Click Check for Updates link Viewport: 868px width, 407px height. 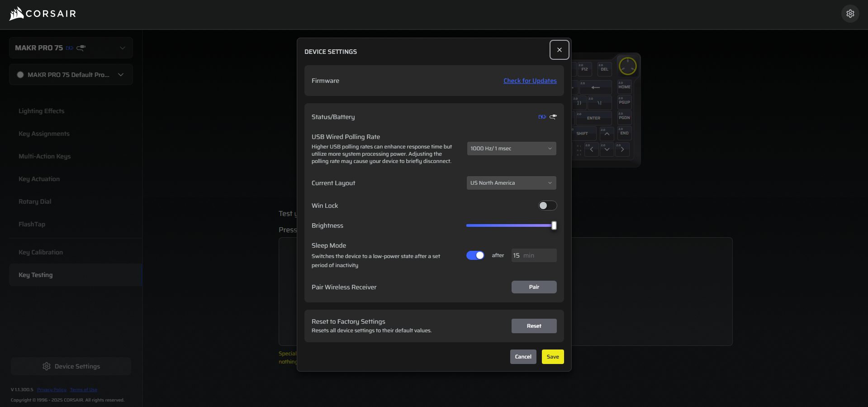(530, 81)
